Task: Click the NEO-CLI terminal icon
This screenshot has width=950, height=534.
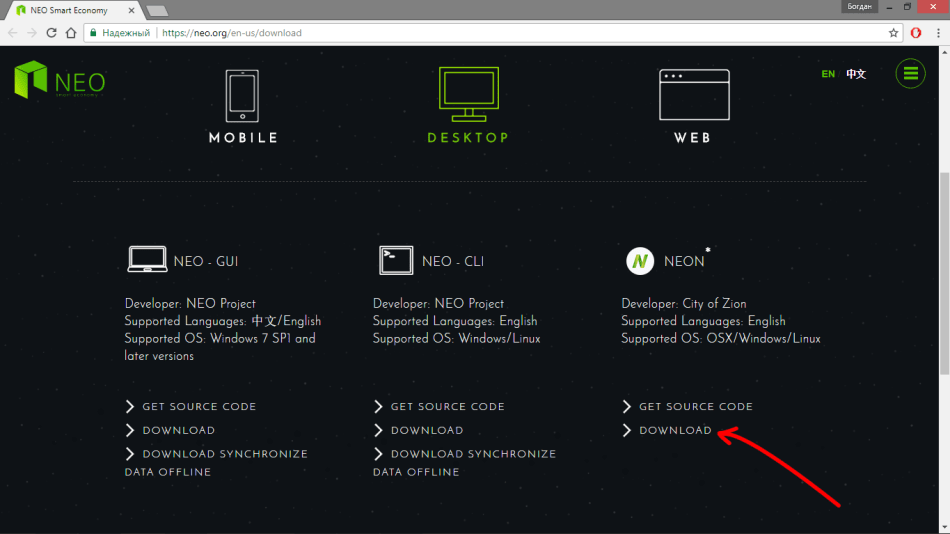Action: tap(396, 260)
